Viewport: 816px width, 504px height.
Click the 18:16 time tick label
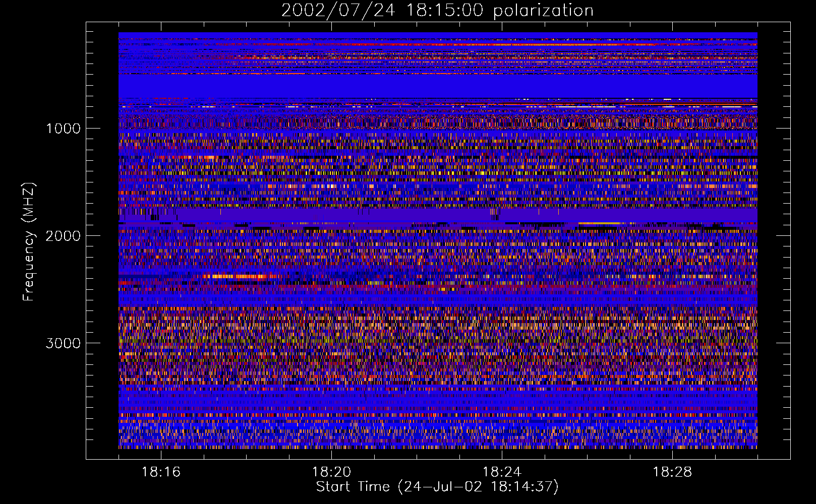pos(161,472)
